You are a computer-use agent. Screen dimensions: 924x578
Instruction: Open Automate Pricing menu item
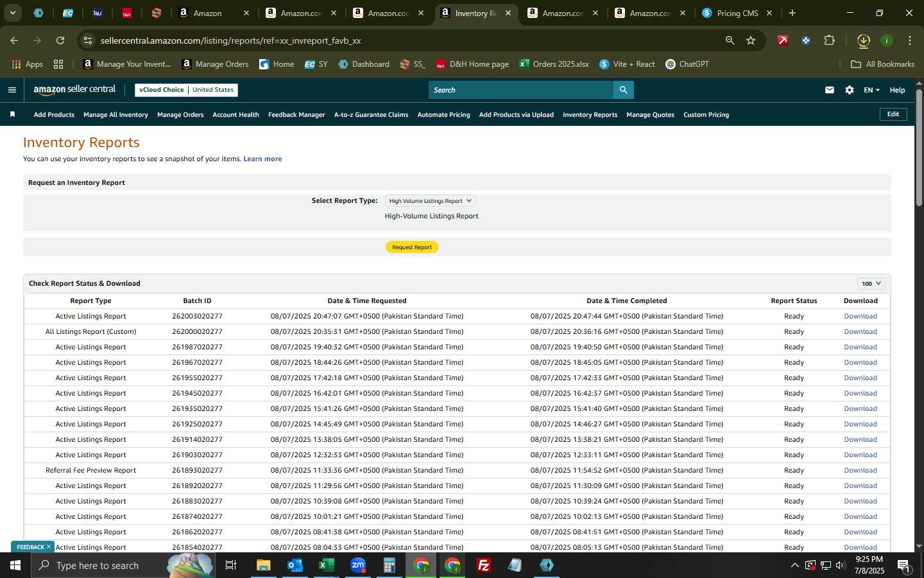coord(443,115)
